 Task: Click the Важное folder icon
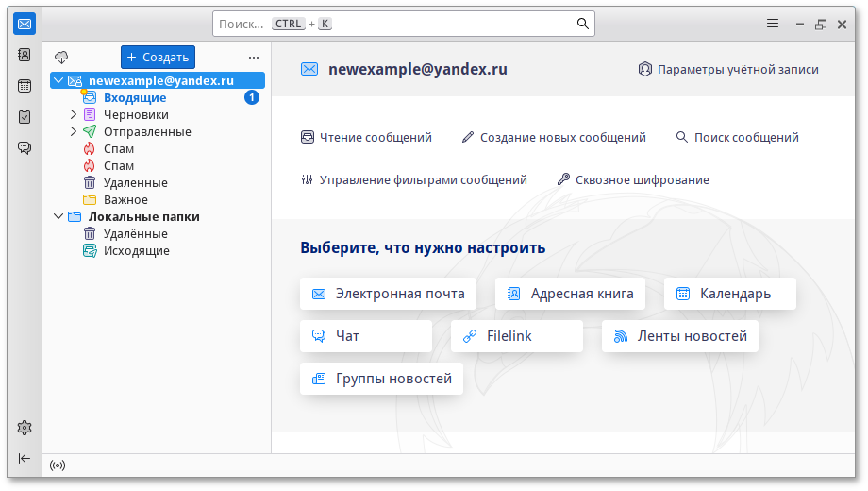coord(90,199)
